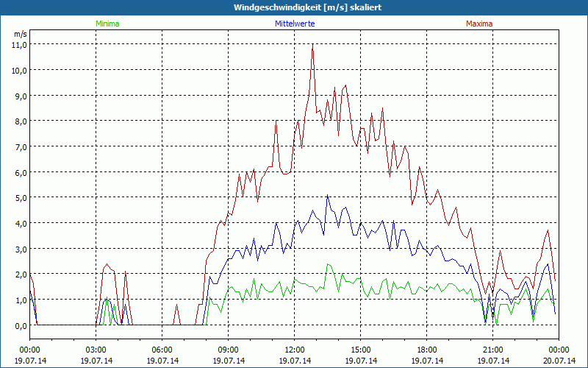Click the 7,0 y-axis label
Image resolution: width=588 pixels, height=368 pixels.
coord(22,146)
